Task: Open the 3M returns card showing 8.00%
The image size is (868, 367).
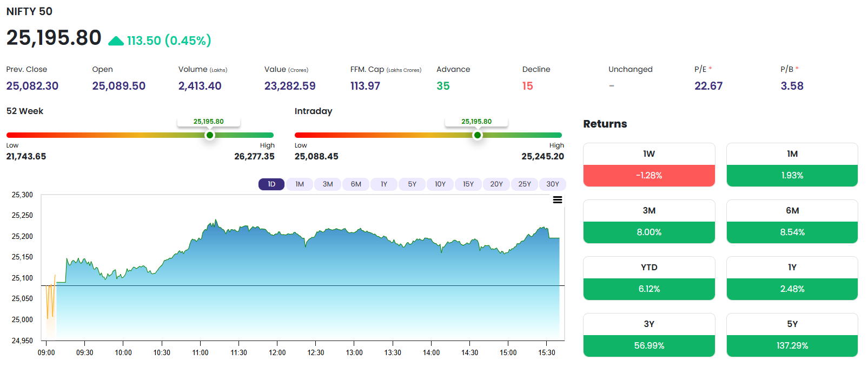Action: [649, 222]
